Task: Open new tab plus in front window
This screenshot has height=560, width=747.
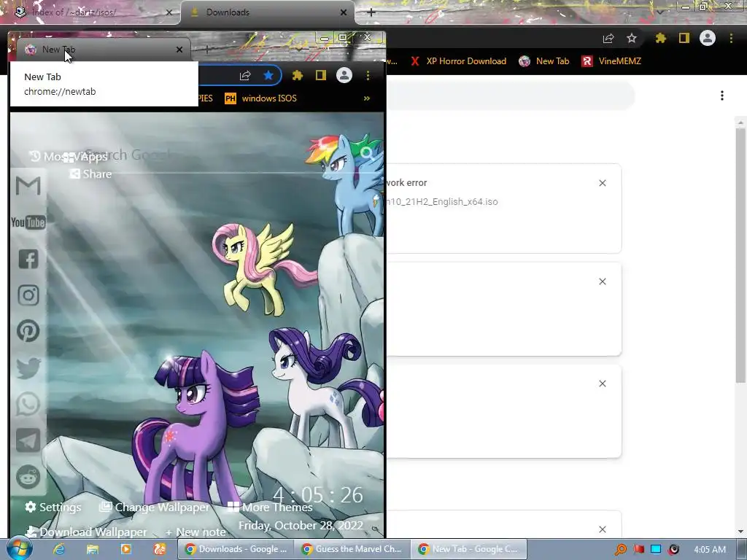Action: click(x=207, y=49)
